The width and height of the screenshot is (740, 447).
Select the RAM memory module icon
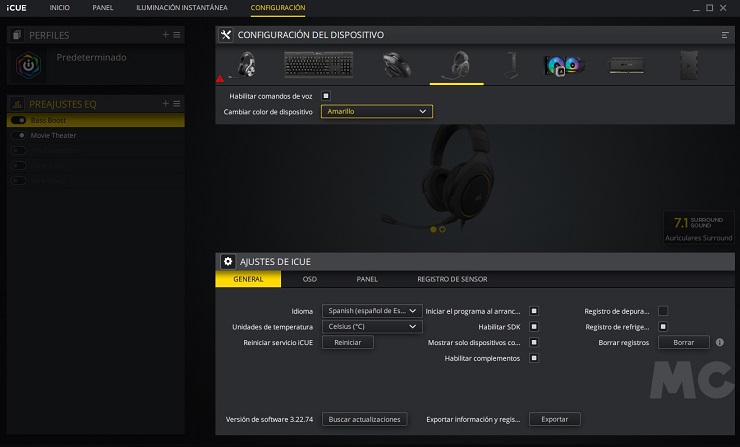point(626,65)
